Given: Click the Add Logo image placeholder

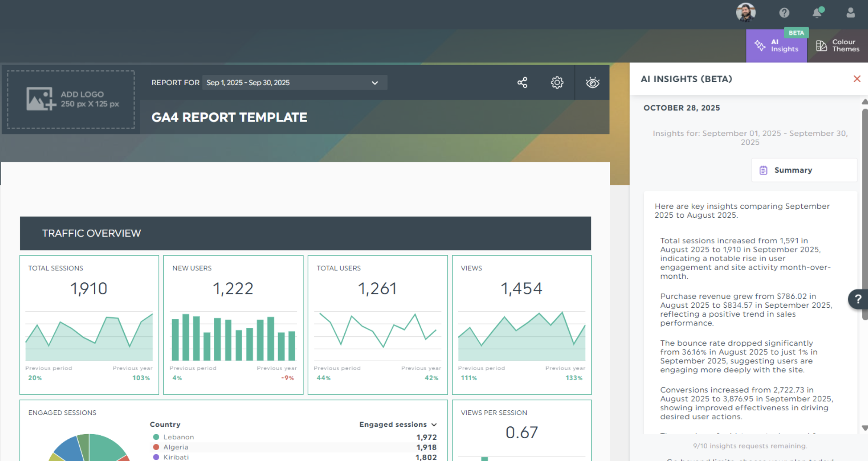Looking at the screenshot, I should [x=71, y=99].
